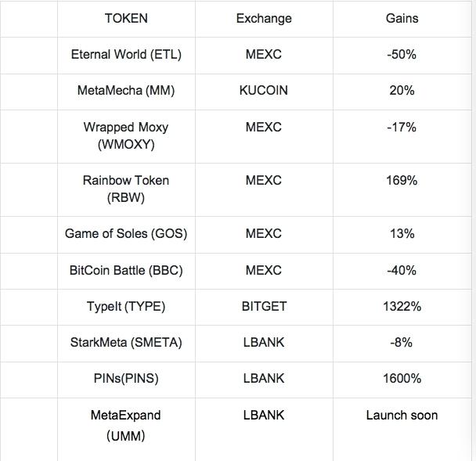Click the 169% gains value
This screenshot has height=461, width=476.
coord(402,180)
